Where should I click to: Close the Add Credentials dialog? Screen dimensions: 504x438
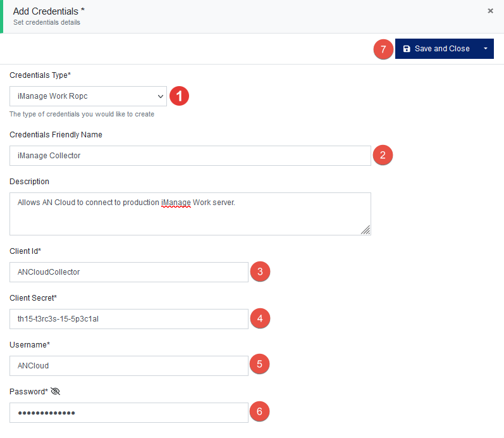(490, 11)
